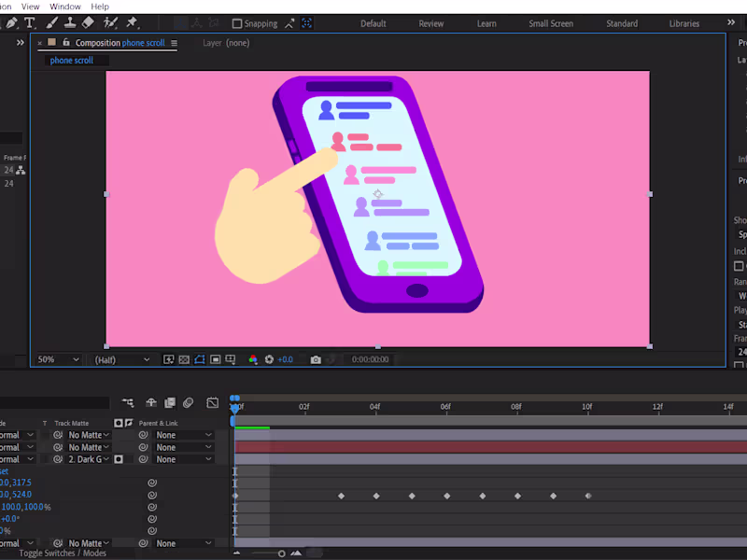
Task: Select the Puppet Pin tool
Action: point(133,22)
